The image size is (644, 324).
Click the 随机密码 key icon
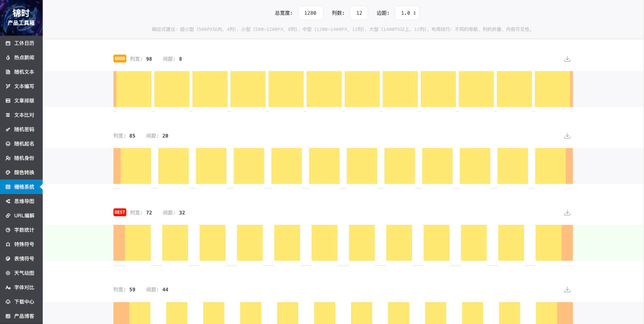pos(8,129)
